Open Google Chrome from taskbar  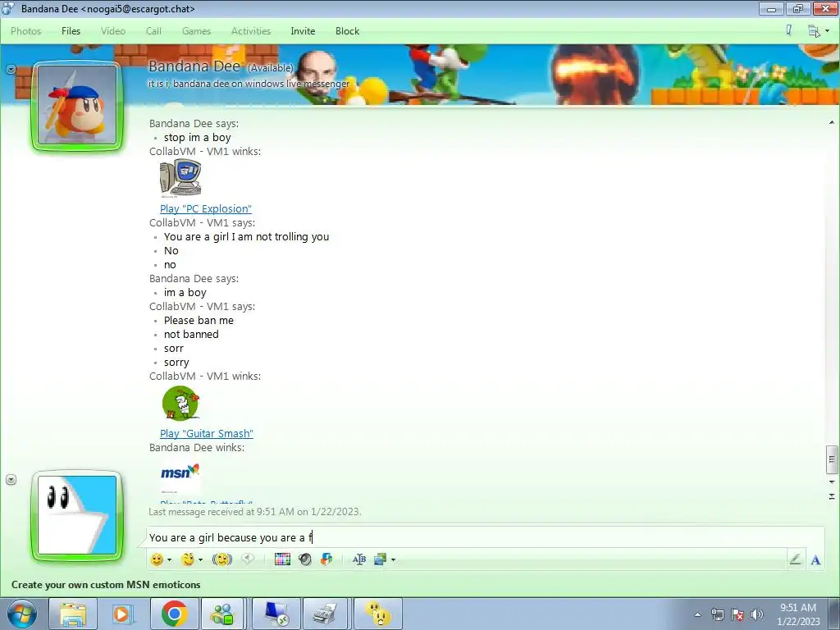[174, 614]
